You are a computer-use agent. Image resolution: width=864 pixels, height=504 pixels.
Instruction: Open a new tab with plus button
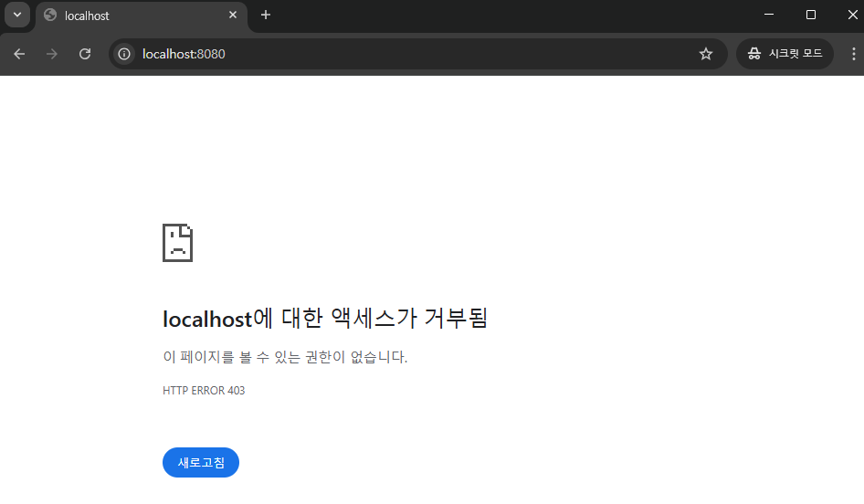pyautogui.click(x=266, y=16)
